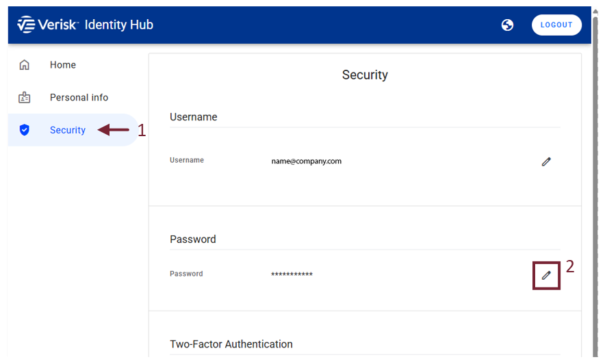Click the scrollbar up arrow
605x364 pixels.
(595, 12)
